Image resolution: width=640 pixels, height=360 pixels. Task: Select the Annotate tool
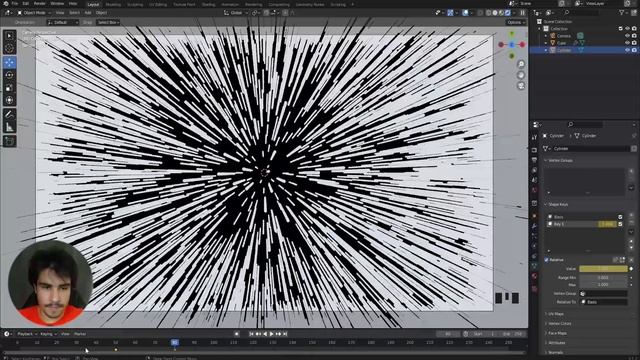[9, 114]
